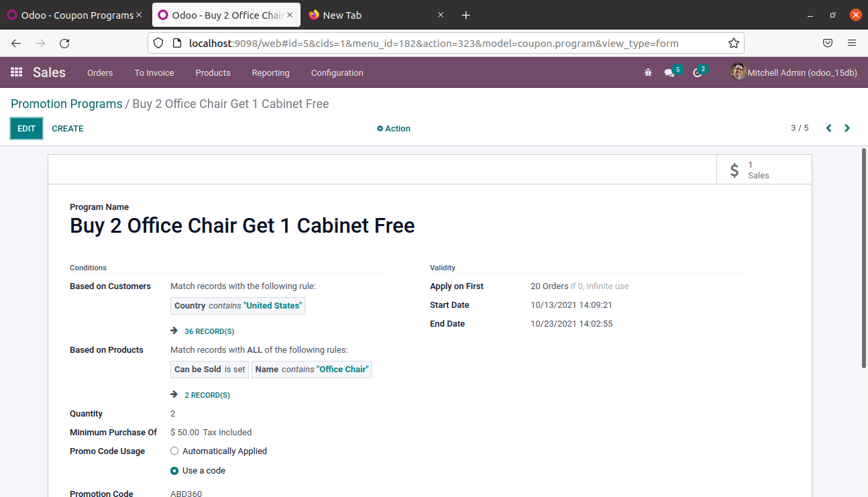Screen dimensions: 868x497
Task: Open the 36 RECORD(S) link
Action: 209,331
